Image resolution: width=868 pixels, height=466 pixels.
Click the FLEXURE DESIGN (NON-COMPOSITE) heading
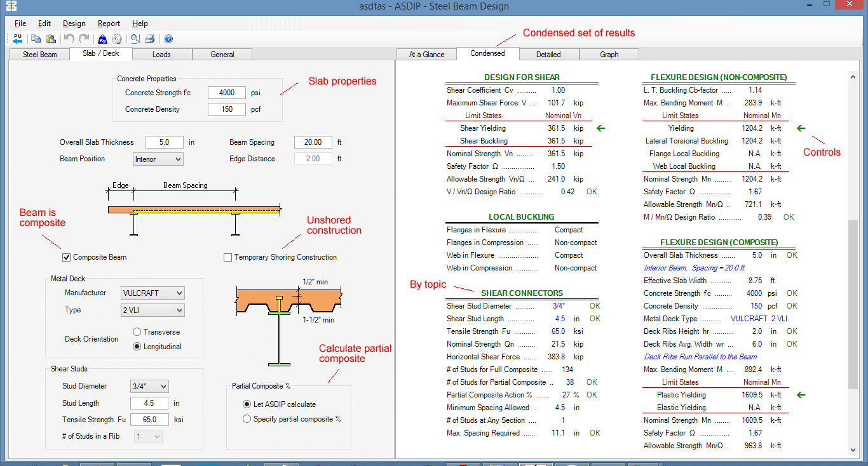[719, 77]
